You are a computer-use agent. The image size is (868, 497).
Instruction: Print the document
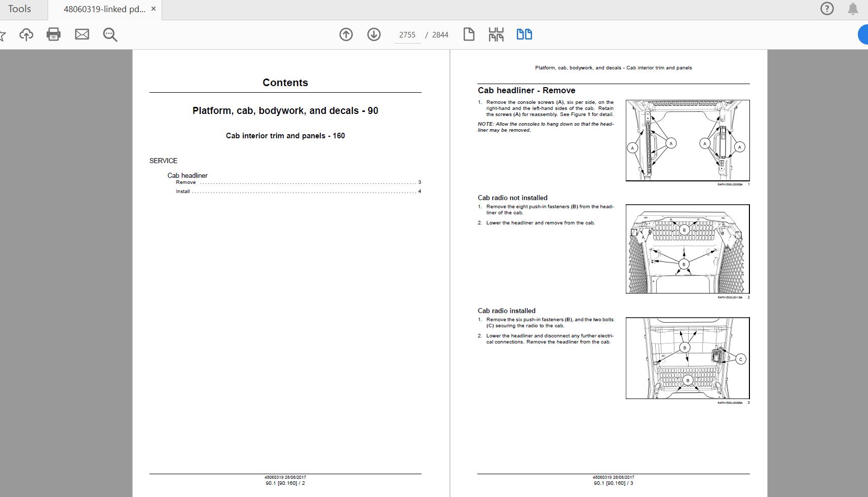[x=54, y=34]
